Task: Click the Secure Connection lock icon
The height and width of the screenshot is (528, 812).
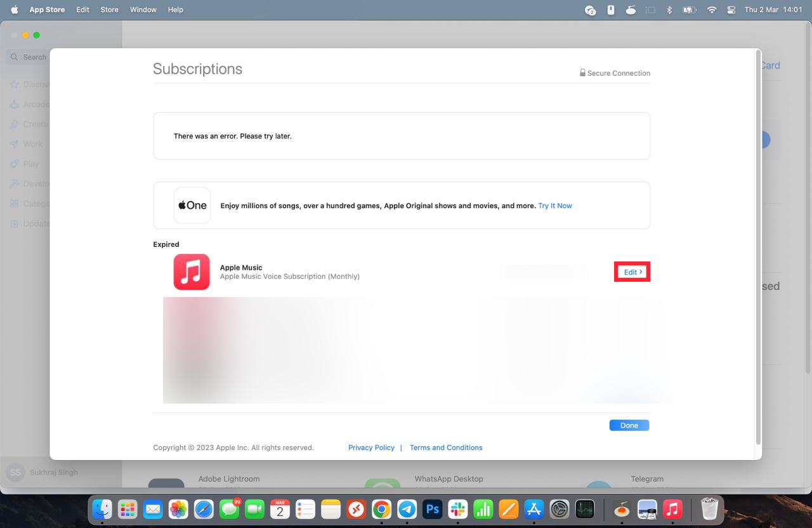Action: tap(582, 72)
